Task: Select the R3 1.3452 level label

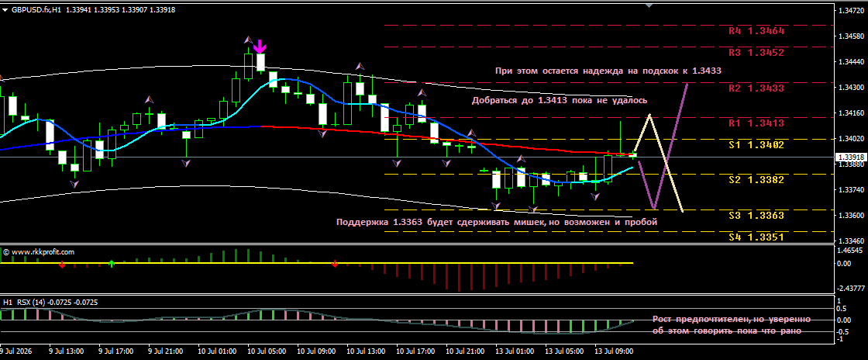Action: 756,53
